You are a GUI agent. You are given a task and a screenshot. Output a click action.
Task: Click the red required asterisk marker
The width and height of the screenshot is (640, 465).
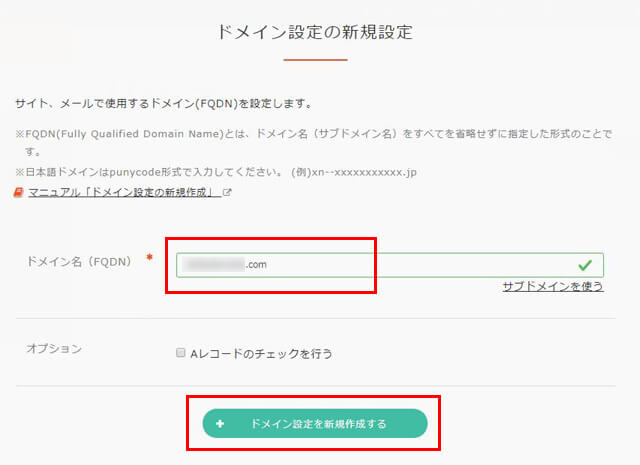(x=149, y=257)
